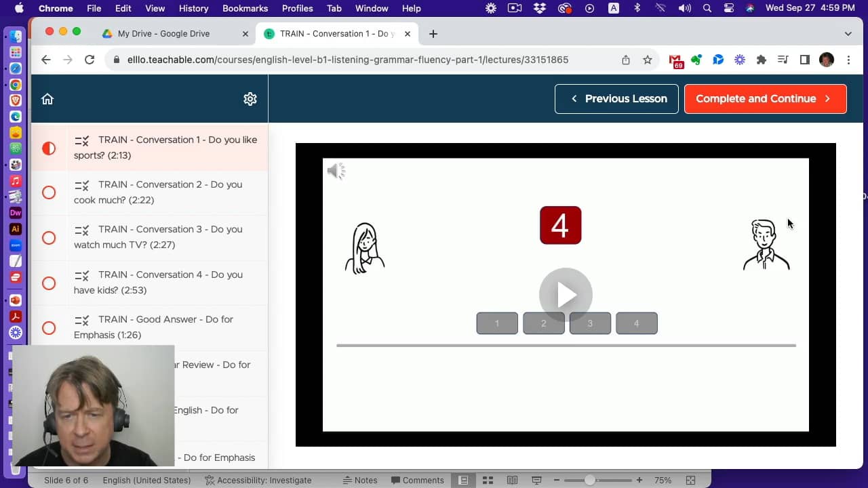Open Spotlight search in the menu bar
Viewport: 868px width, 488px height.
coord(707,8)
